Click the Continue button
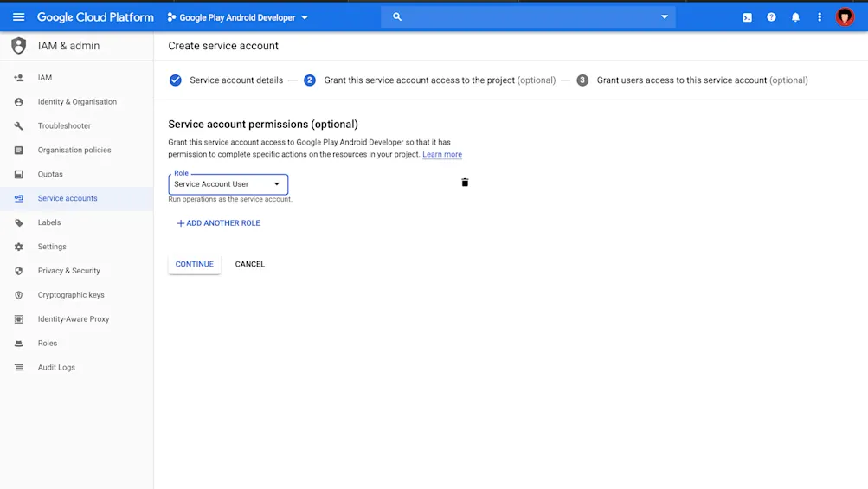 pos(195,264)
